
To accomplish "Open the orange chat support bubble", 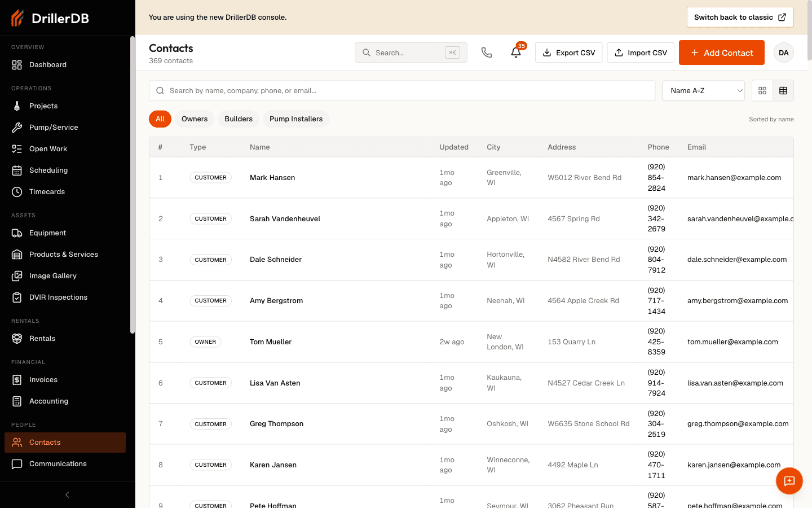I will [789, 481].
